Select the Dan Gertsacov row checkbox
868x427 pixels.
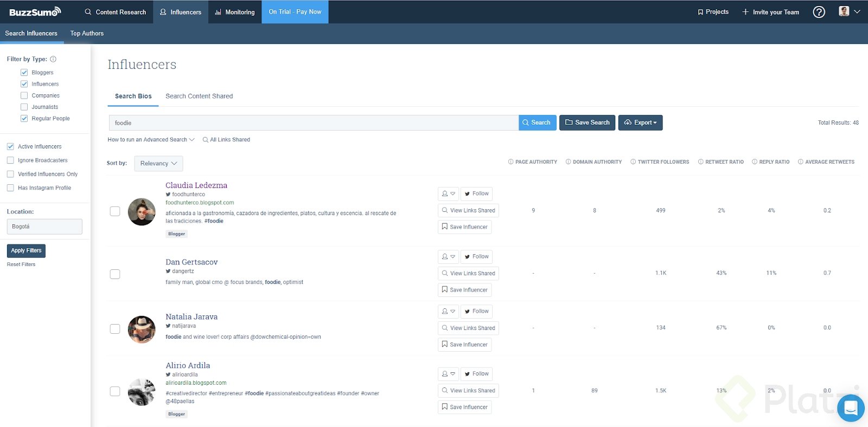coord(115,274)
